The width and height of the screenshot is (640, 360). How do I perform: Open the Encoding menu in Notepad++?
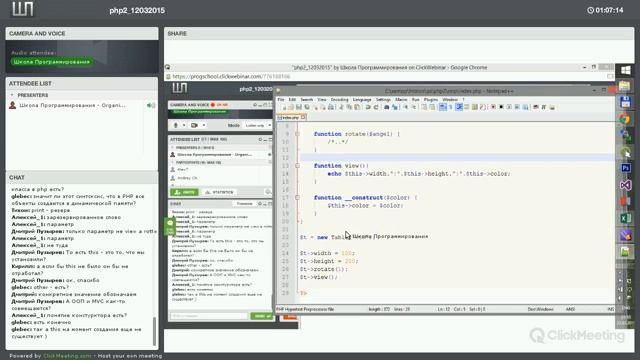tap(339, 100)
